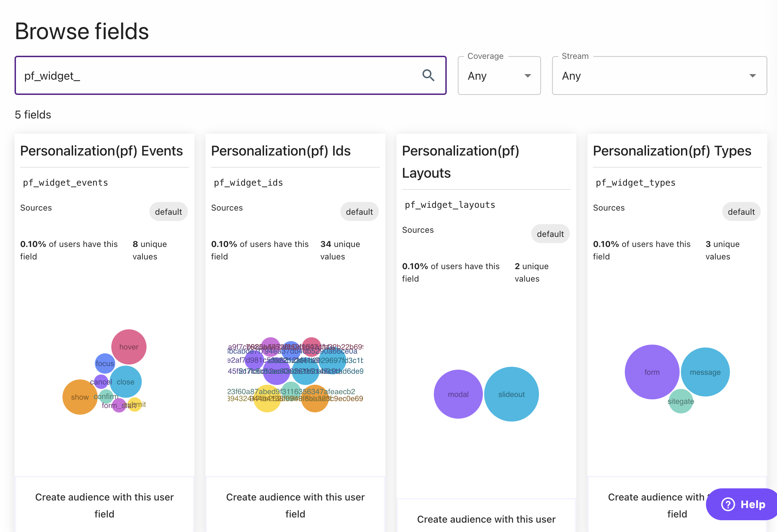Click the purple modal bubble
Viewport: 777px width, 532px height.
tap(458, 394)
